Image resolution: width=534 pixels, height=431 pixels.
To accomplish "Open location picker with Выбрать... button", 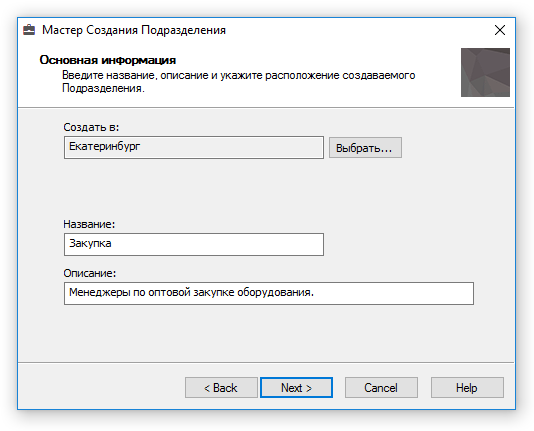I will (x=365, y=148).
